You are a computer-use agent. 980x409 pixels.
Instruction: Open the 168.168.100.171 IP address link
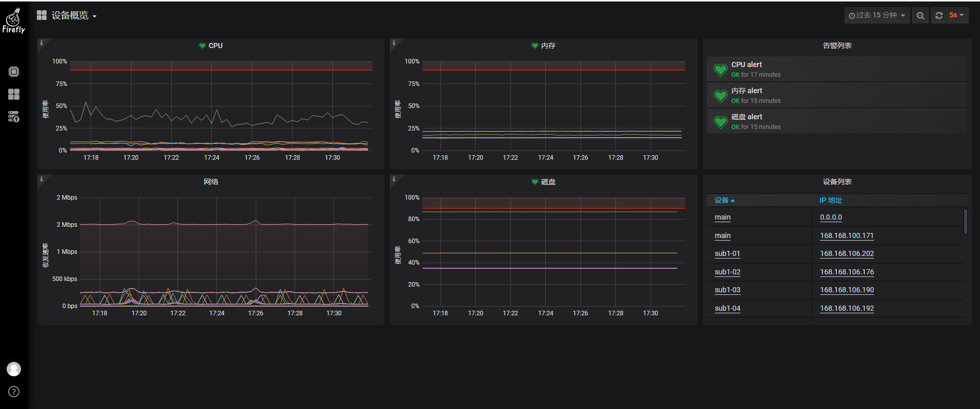point(847,235)
